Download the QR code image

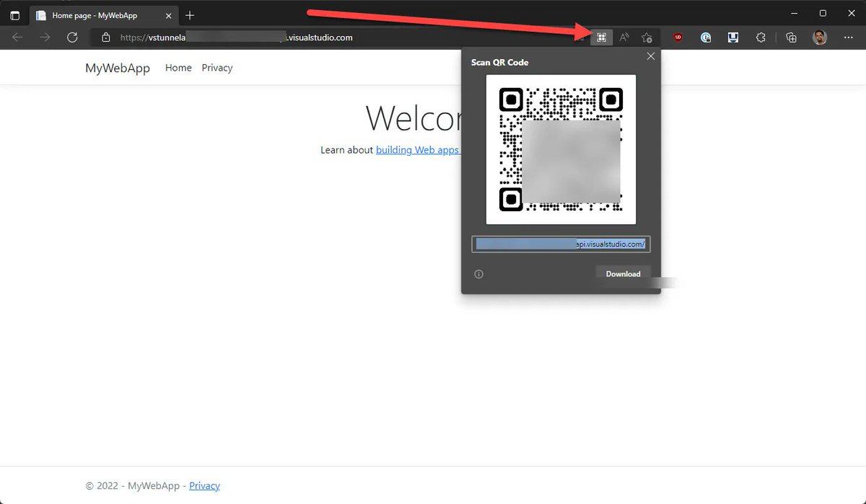(x=623, y=273)
